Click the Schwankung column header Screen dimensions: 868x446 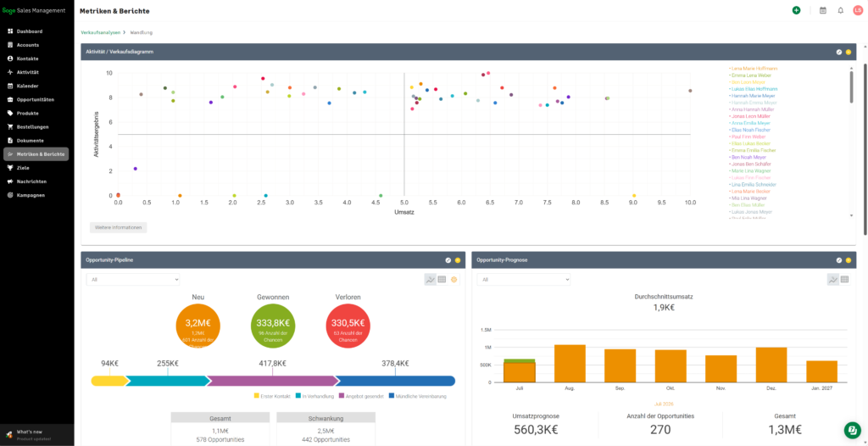326,417
